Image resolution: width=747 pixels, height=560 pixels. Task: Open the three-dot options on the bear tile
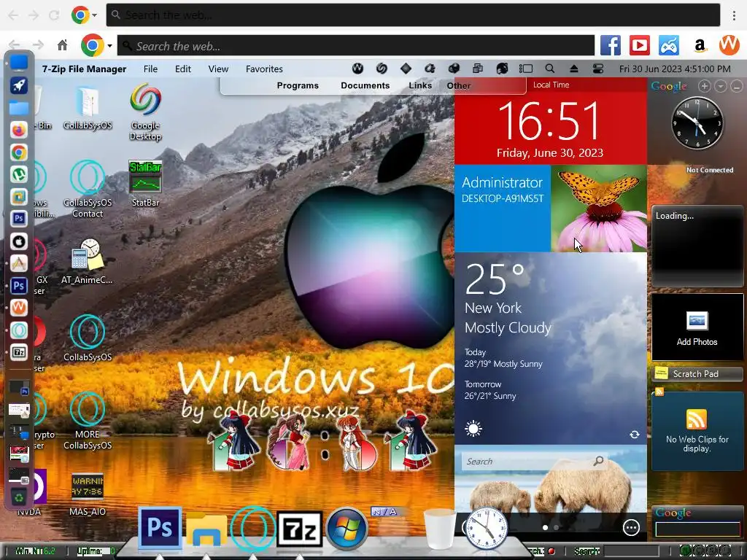pos(631,527)
